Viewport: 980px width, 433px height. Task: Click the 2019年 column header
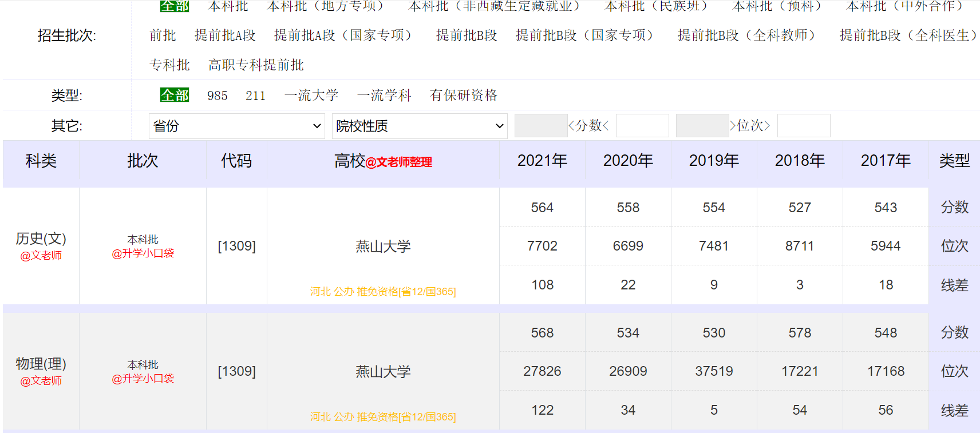pos(714,161)
